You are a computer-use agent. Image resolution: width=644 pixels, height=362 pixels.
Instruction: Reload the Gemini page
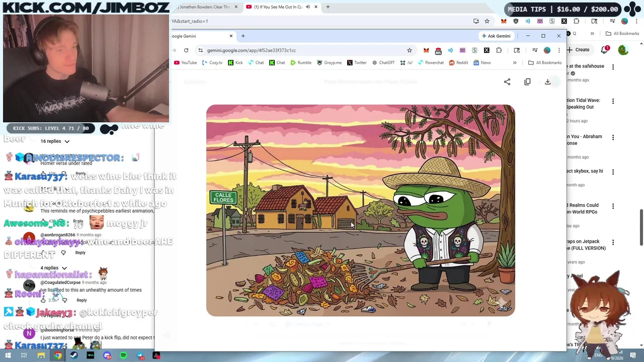(186, 50)
